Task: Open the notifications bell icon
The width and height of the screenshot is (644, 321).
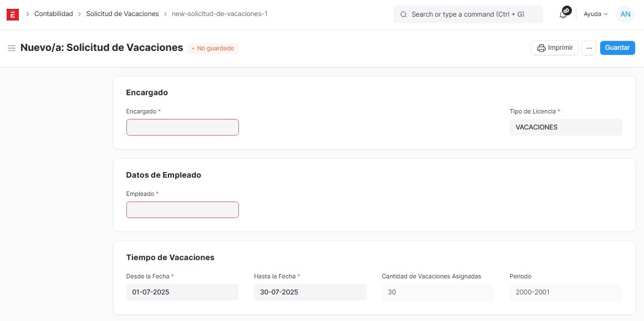Action: tap(563, 14)
